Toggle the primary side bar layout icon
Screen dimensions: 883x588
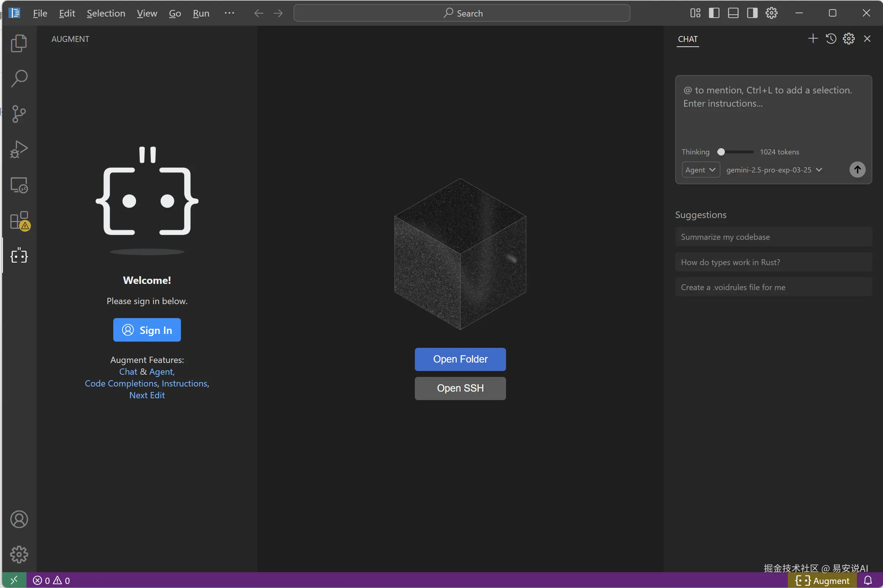pyautogui.click(x=714, y=13)
